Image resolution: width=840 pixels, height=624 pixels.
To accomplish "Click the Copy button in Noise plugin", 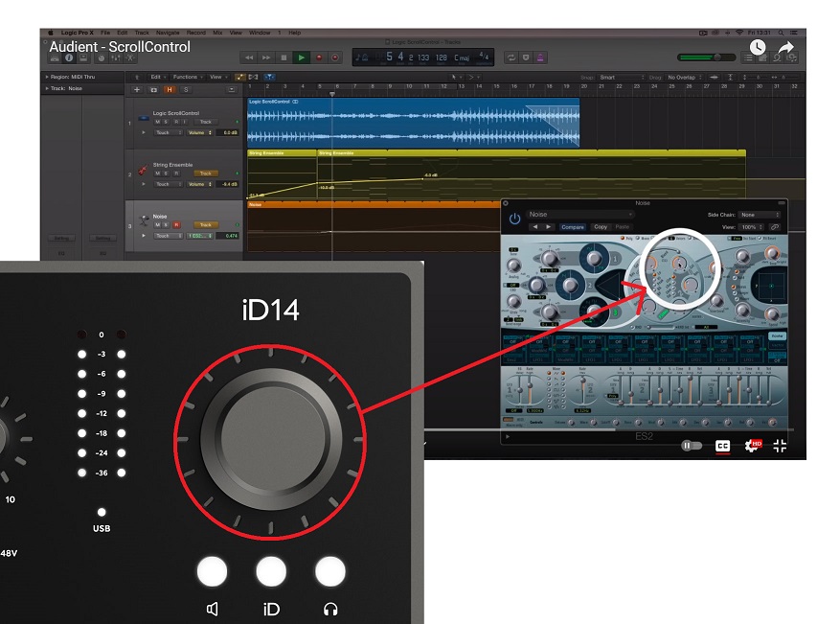I will 601,227.
